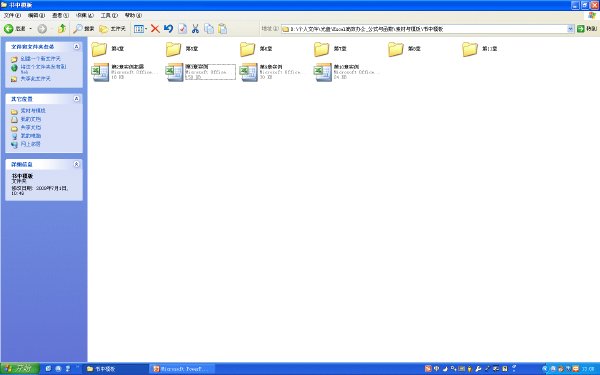Open the Search (搜索) toolbar button

[84, 29]
